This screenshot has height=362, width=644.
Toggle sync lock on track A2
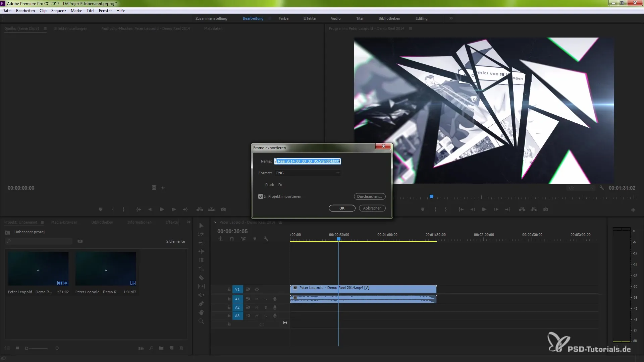(x=248, y=307)
